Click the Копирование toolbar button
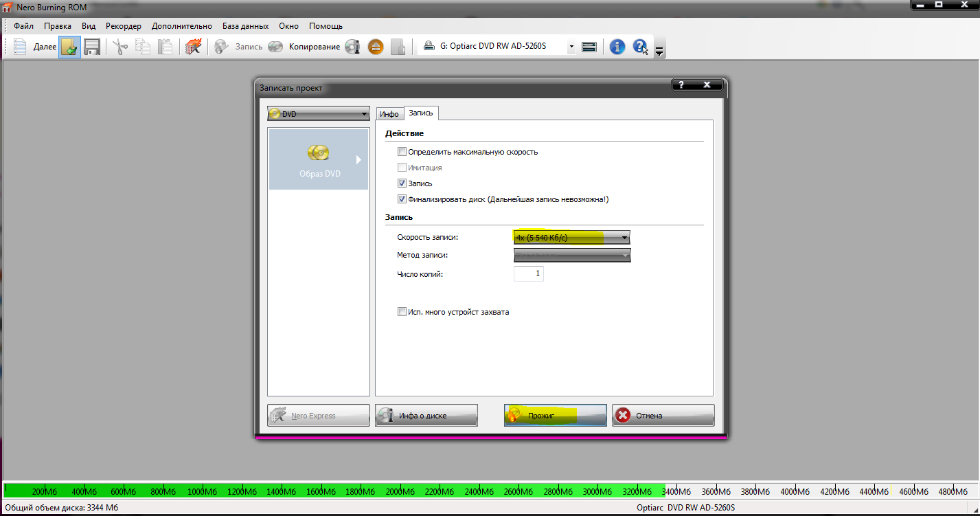This screenshot has width=980, height=516. [304, 47]
